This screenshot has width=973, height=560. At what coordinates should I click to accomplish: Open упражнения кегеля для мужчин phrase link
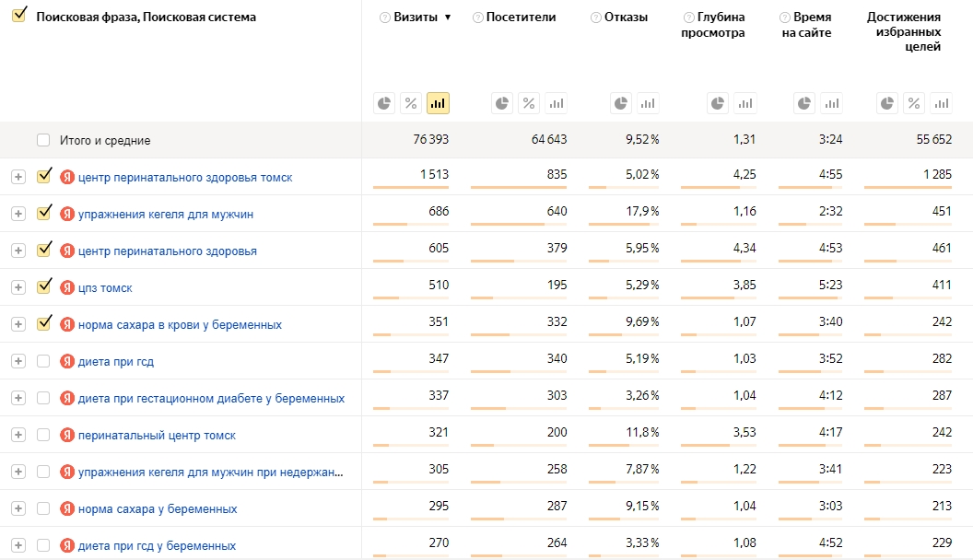(x=166, y=214)
